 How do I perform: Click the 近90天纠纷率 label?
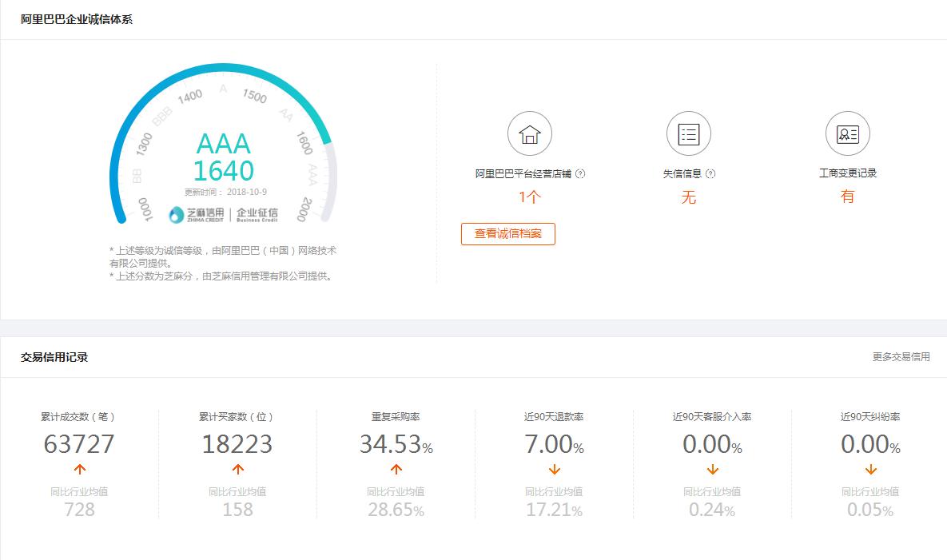click(870, 416)
